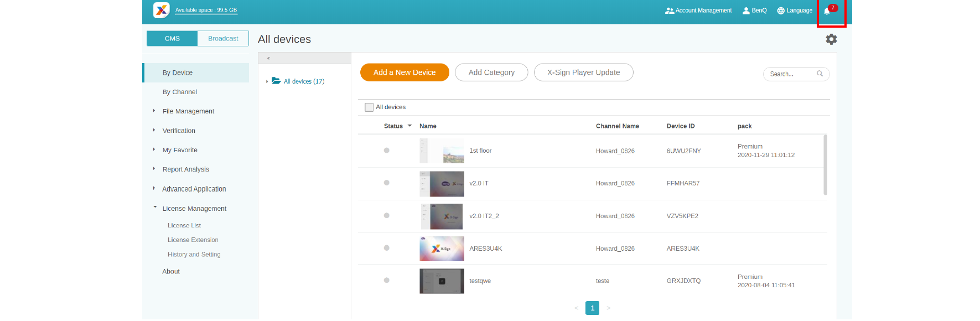
Task: Click Add a New Device button
Action: (x=405, y=73)
